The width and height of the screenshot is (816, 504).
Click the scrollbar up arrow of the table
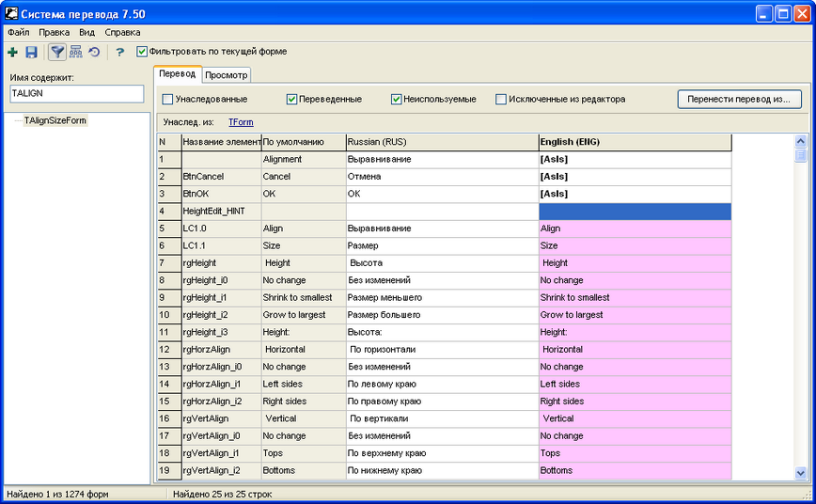(801, 141)
